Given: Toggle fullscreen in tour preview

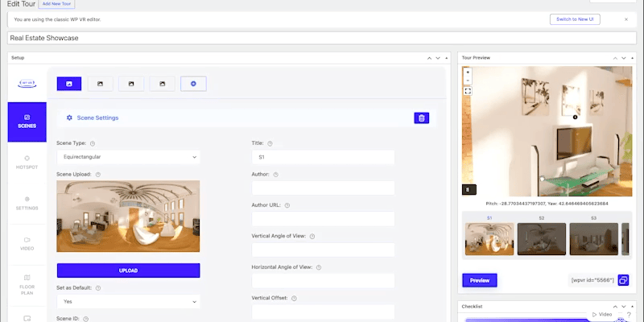Looking at the screenshot, I should [x=468, y=91].
